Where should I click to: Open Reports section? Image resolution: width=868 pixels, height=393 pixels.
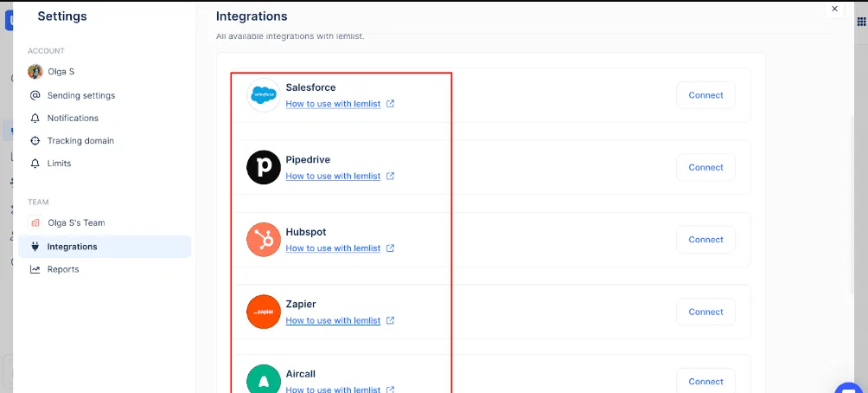63,269
